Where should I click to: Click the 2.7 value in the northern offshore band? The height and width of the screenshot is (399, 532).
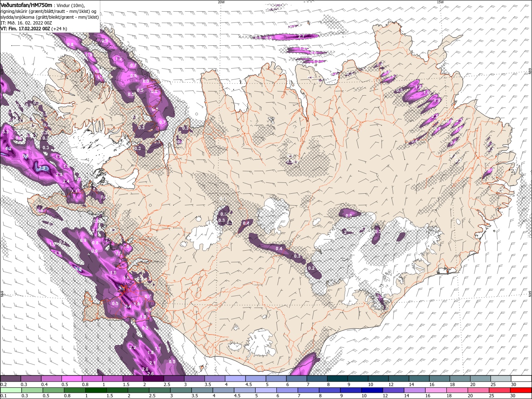pos(302,37)
